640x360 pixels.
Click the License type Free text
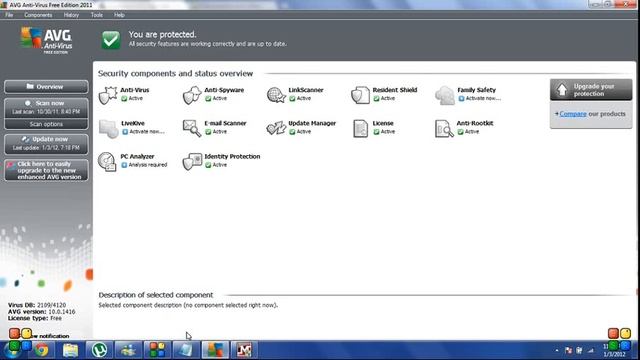click(35, 318)
